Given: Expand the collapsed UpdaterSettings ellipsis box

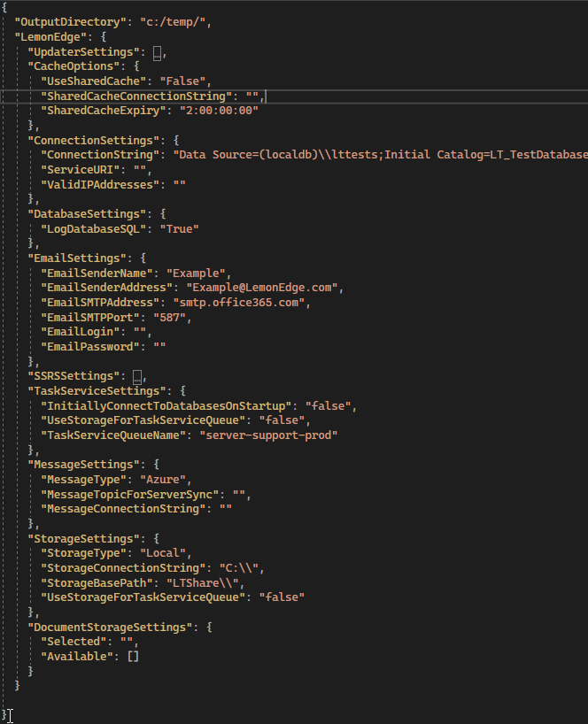Looking at the screenshot, I should (157, 52).
